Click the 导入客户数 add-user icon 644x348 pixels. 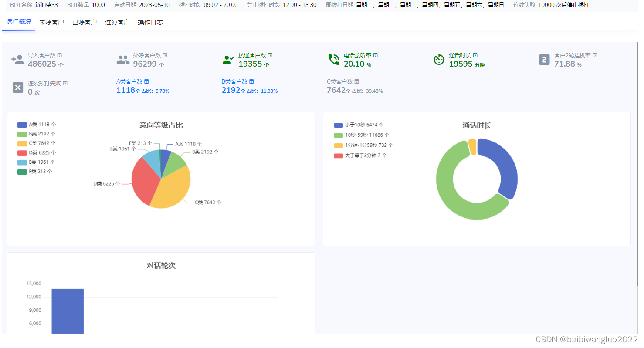pyautogui.click(x=18, y=60)
